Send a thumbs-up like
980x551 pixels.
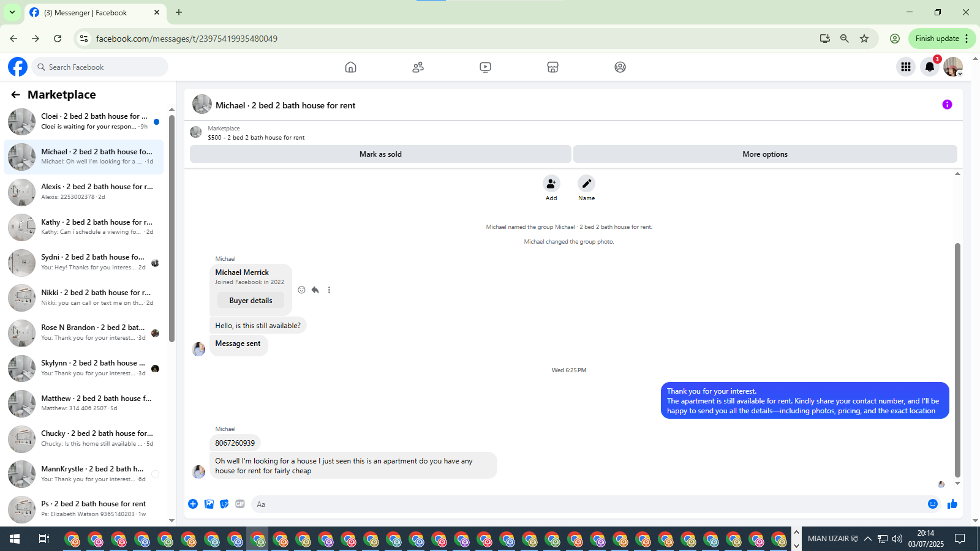(x=952, y=504)
